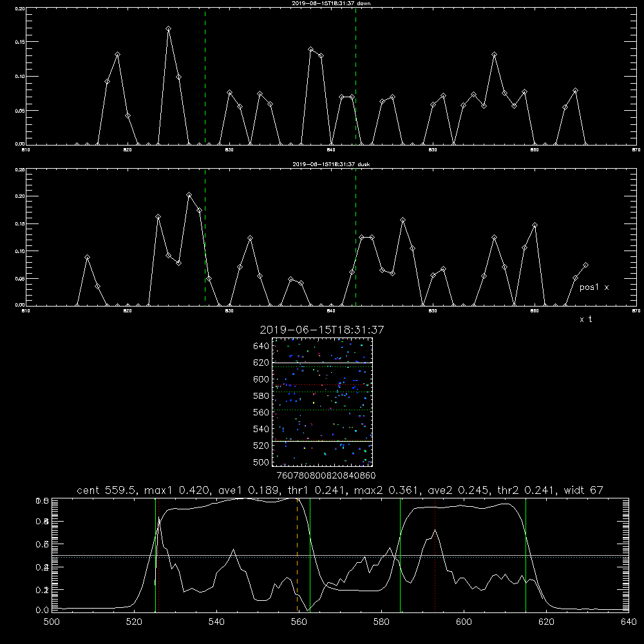Click the right green dashed line in dusk plot
Image resolution: width=644 pixels, height=644 pixels.
pos(355,237)
